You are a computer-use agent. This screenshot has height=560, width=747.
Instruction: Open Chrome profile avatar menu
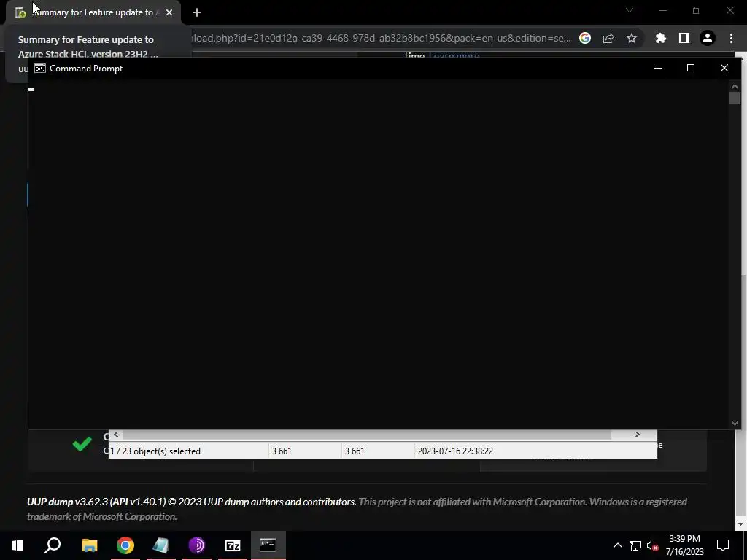708,38
